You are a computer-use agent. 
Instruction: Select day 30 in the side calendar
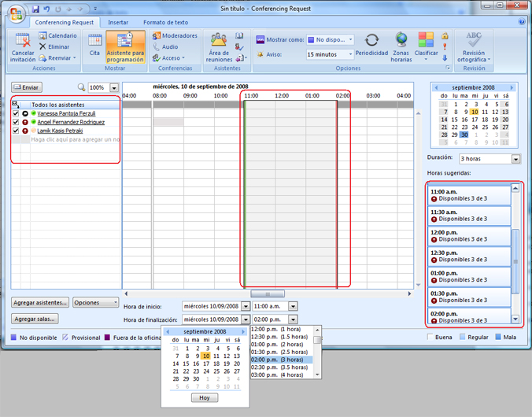pos(464,135)
